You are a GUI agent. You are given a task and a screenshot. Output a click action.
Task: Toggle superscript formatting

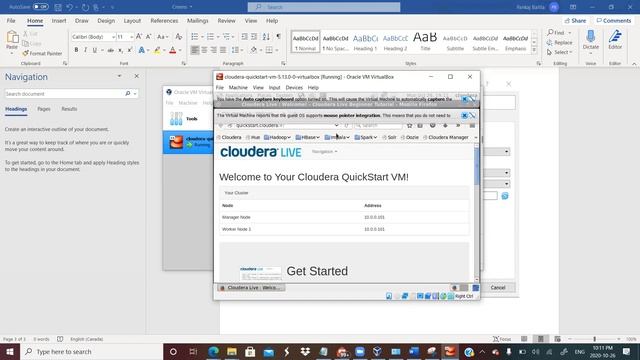[130, 50]
